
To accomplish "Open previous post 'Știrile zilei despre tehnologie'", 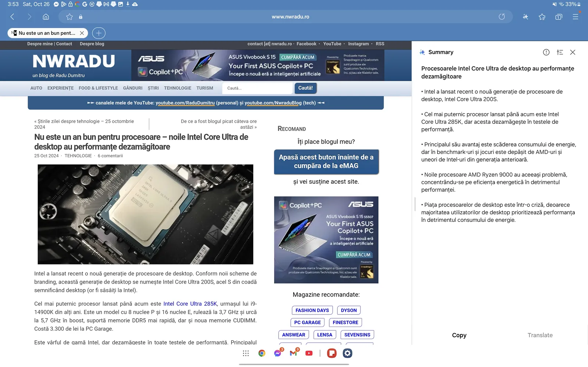I will 84,124.
